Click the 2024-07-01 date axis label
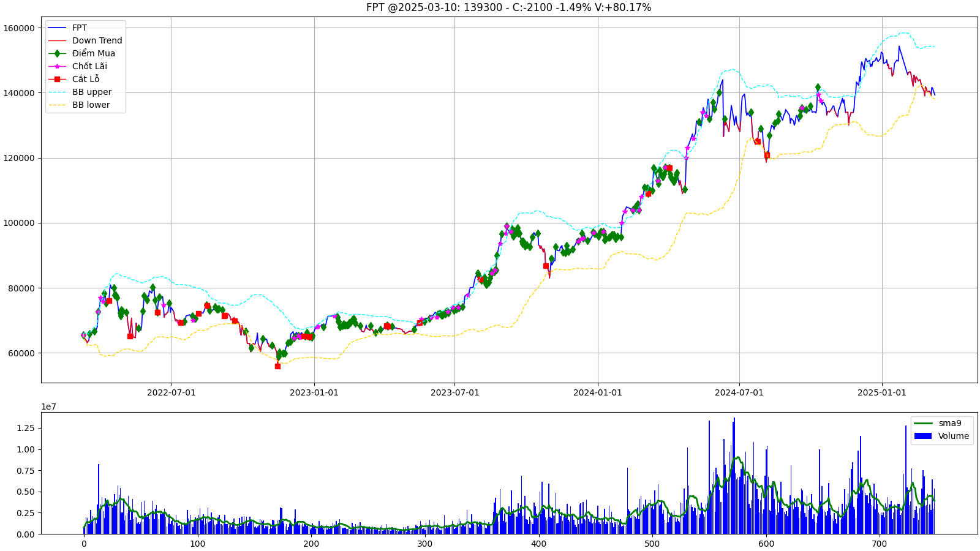This screenshot has height=551, width=980. tap(739, 392)
